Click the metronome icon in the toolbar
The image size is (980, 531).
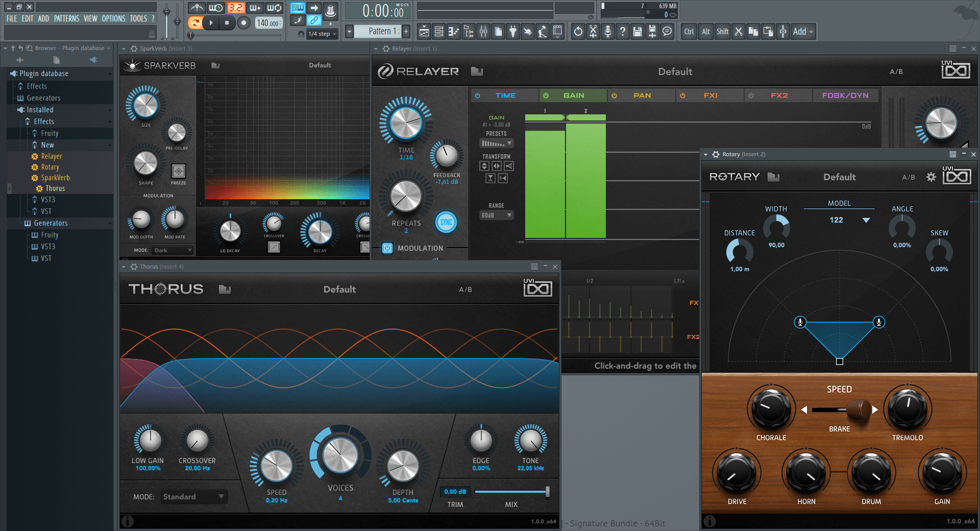[x=197, y=8]
